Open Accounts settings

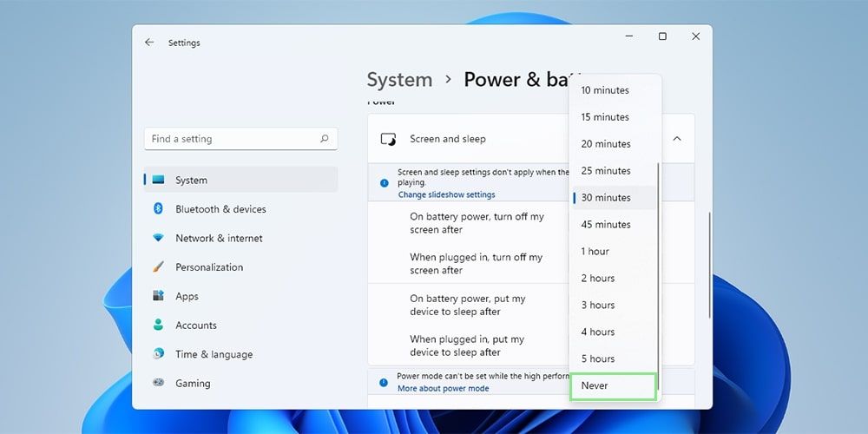(x=240, y=325)
